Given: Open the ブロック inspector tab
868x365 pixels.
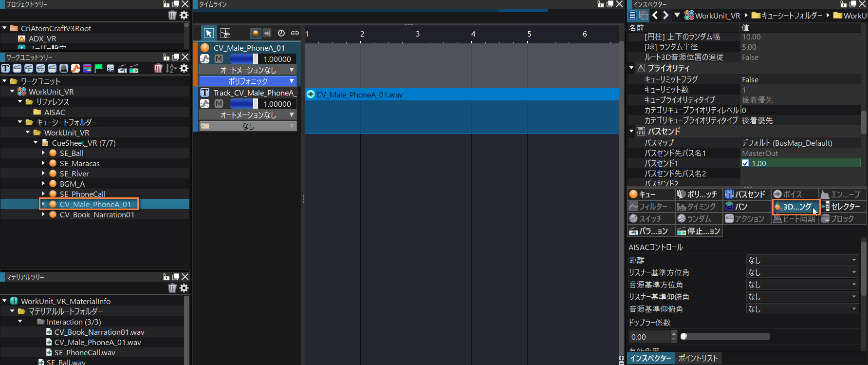Looking at the screenshot, I should coord(843,218).
